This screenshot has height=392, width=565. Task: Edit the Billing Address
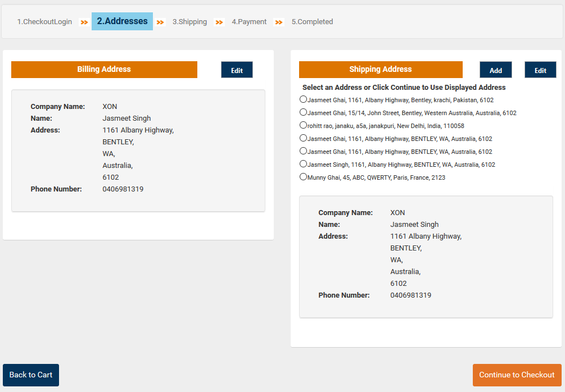[237, 70]
